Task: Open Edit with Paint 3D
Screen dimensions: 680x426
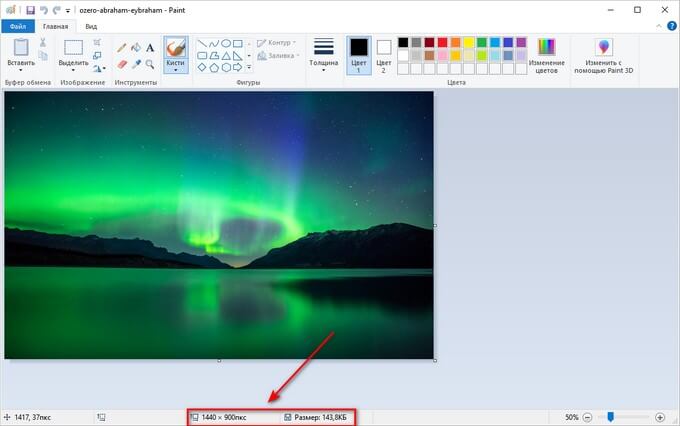Action: pyautogui.click(x=603, y=58)
